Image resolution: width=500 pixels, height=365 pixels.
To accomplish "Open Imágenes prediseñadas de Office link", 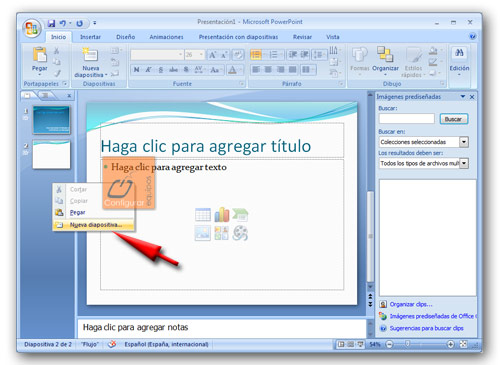I will pyautogui.click(x=433, y=316).
